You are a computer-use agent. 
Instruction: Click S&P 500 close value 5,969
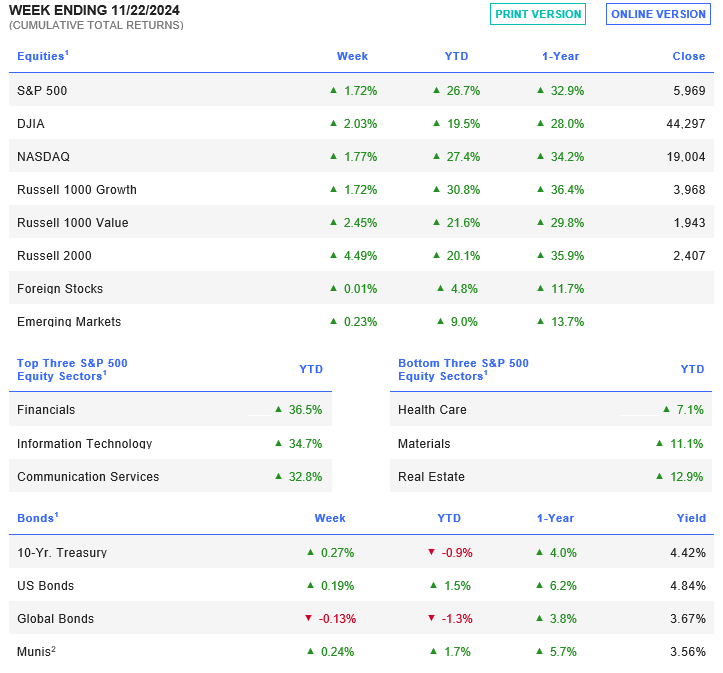[689, 91]
